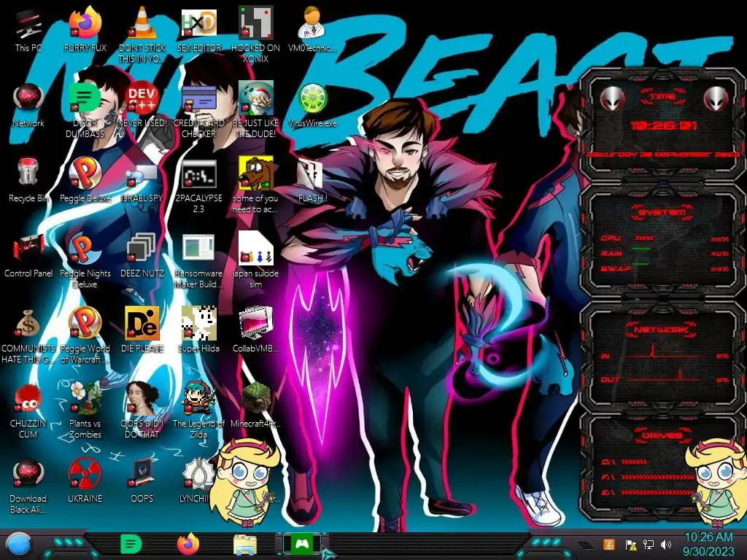Open Ransomware Maker Build... shortcut
The image size is (747, 560).
click(198, 261)
